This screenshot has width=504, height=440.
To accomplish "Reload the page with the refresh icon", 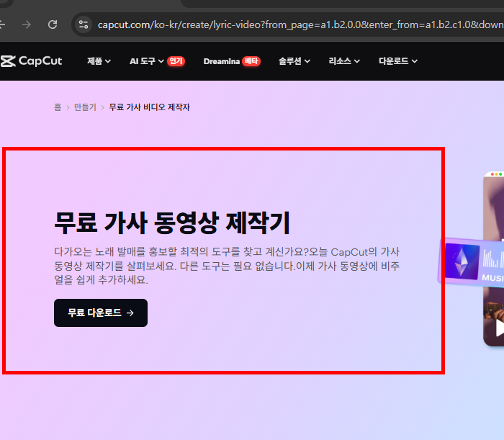I will pos(53,24).
